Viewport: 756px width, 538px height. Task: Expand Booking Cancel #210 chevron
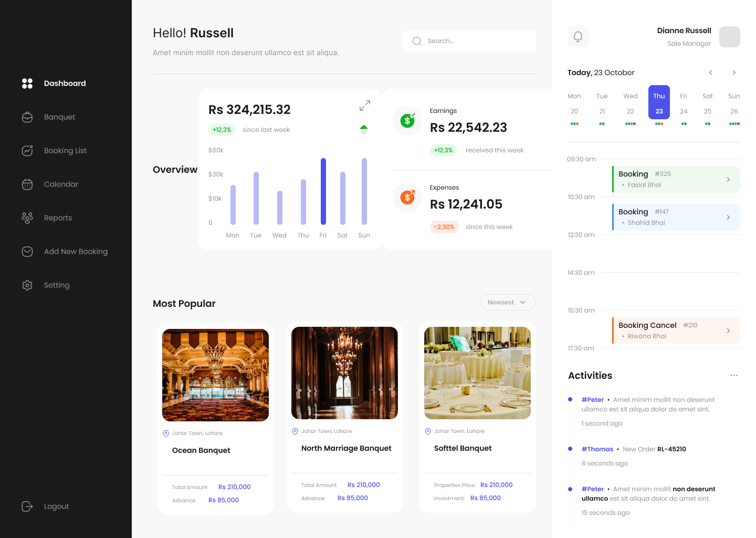[x=728, y=331]
